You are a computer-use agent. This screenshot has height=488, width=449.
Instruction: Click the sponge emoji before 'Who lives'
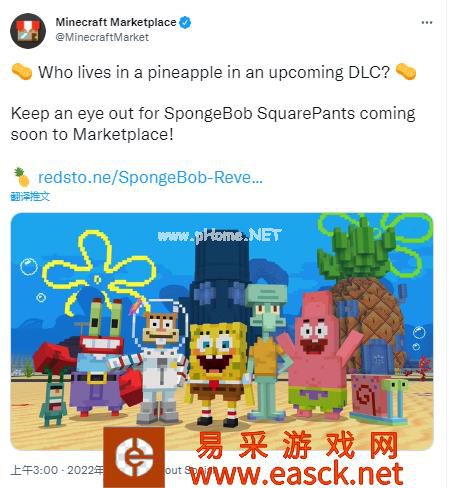pos(22,72)
